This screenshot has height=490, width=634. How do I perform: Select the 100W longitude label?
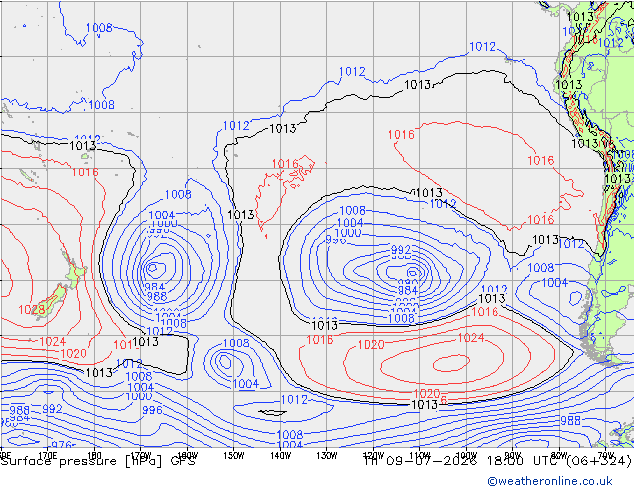coord(466,456)
